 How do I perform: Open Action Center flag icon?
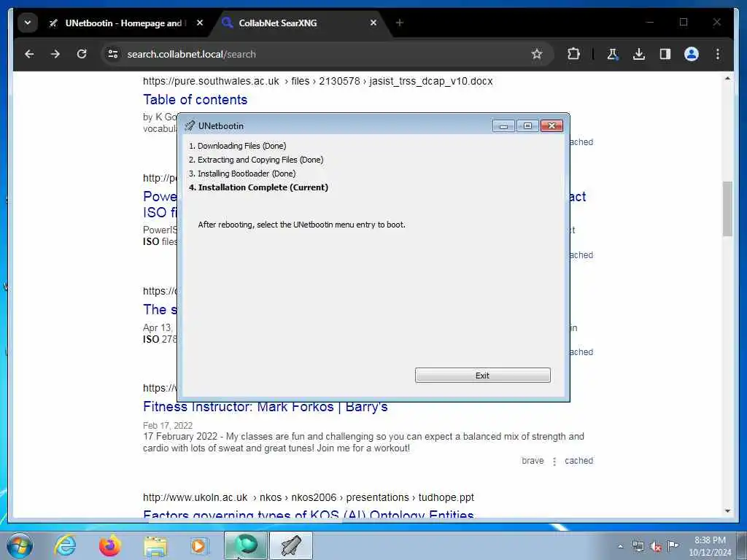[x=673, y=546]
